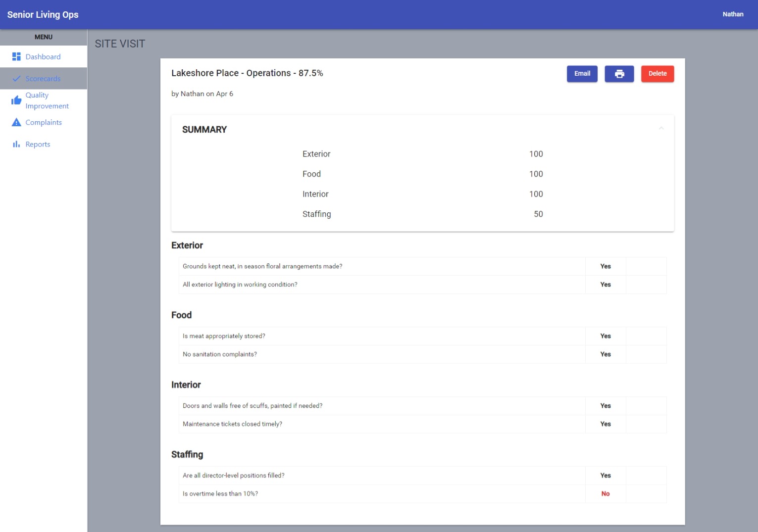
Task: Collapse the Summary panel chevron
Action: (661, 129)
